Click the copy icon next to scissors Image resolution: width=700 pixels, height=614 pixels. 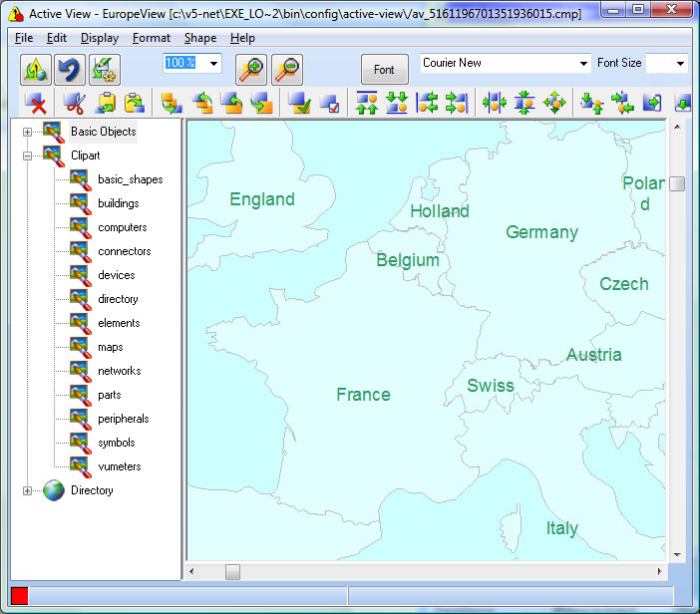pos(105,103)
